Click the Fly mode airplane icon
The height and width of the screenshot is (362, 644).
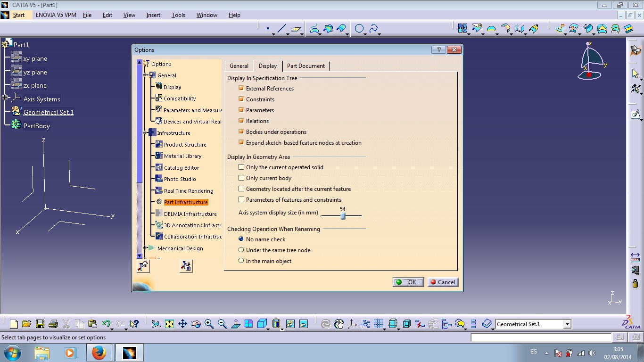click(x=156, y=324)
